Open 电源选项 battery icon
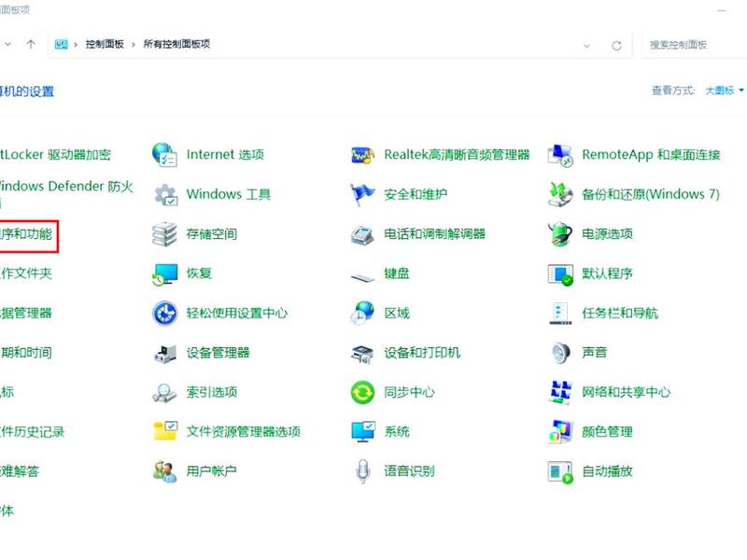Viewport: 747px width, 560px height. pyautogui.click(x=560, y=234)
